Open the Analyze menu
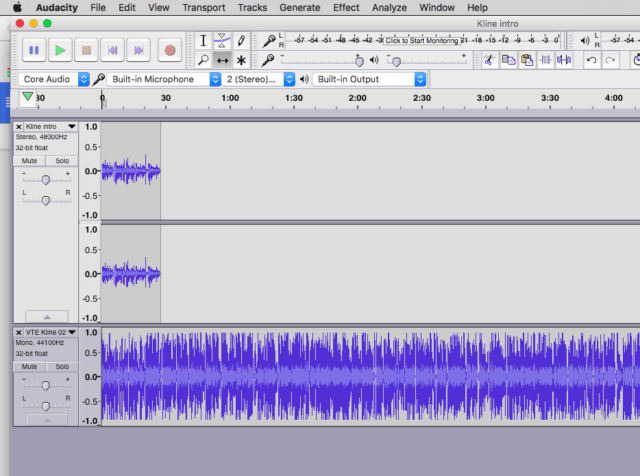The height and width of the screenshot is (476, 640). (389, 8)
